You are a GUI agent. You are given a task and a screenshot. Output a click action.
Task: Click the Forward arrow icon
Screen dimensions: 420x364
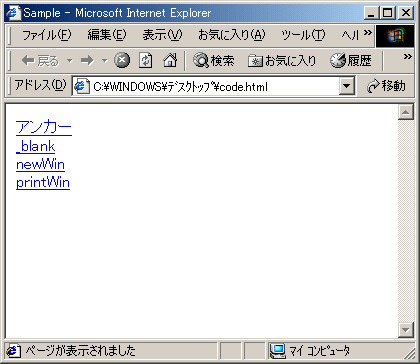87,60
